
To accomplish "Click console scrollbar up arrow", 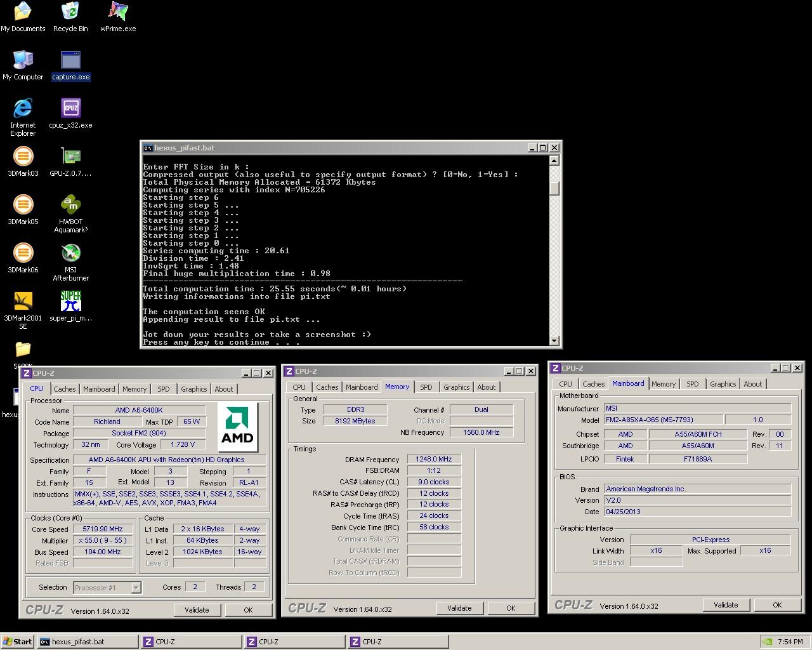I will pyautogui.click(x=554, y=161).
